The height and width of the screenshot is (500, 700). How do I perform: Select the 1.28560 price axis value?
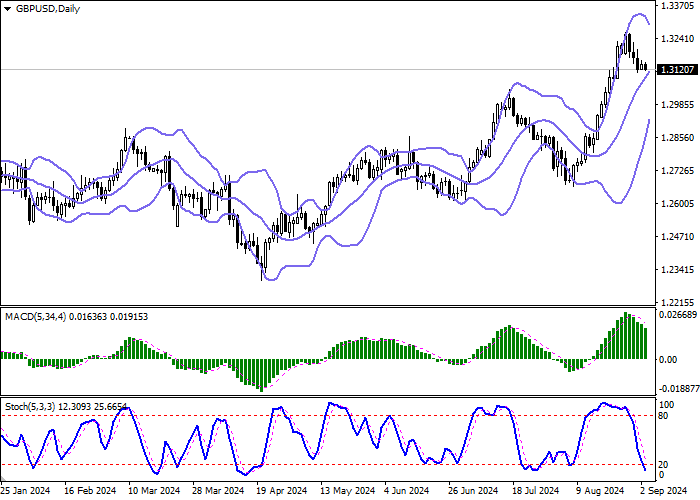tap(677, 138)
